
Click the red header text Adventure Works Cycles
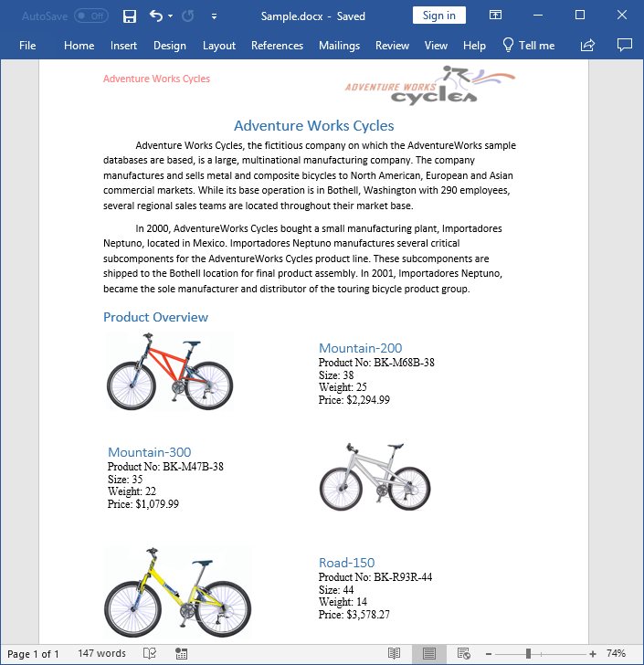tap(156, 79)
